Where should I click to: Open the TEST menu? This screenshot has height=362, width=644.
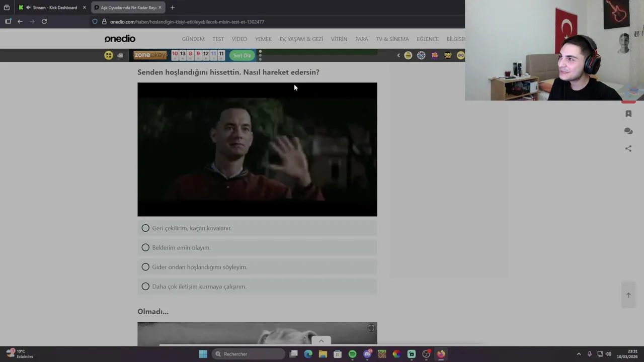click(x=218, y=39)
